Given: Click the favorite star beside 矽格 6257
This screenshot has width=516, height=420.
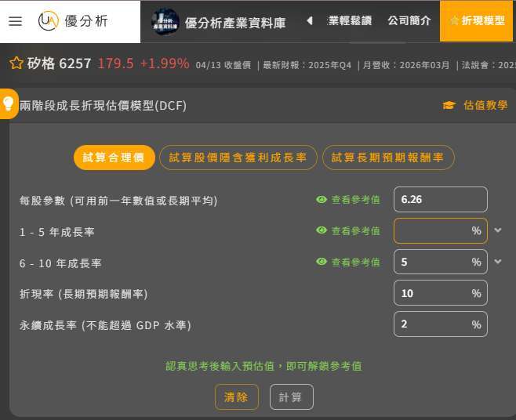Looking at the screenshot, I should [x=16, y=63].
